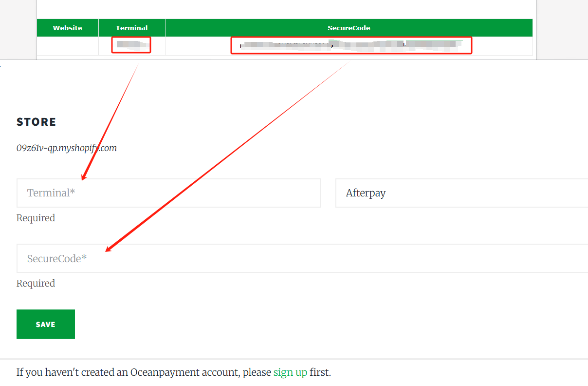Click the gray divider line below SAVE
Image resolution: width=588 pixels, height=386 pixels.
(x=294, y=359)
